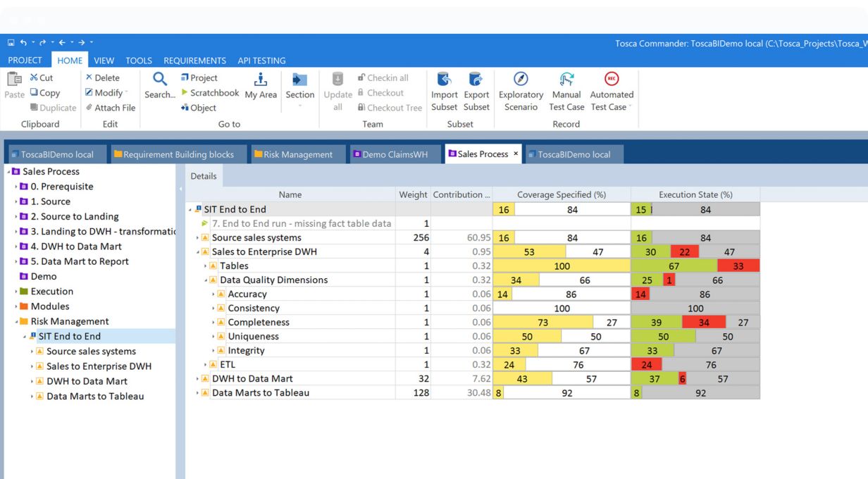Click red 34 Completeness execution bar
The height and width of the screenshot is (479, 868).
(704, 323)
